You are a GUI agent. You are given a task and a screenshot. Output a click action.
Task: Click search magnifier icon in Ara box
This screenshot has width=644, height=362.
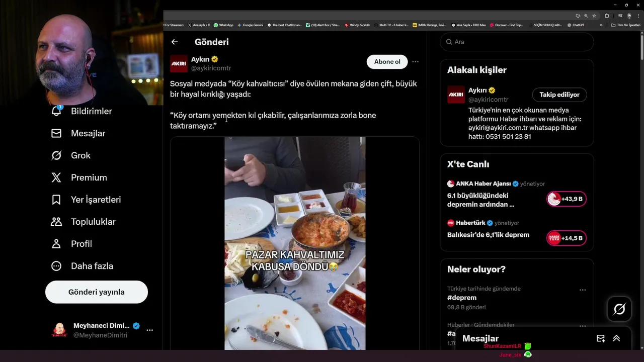point(449,42)
